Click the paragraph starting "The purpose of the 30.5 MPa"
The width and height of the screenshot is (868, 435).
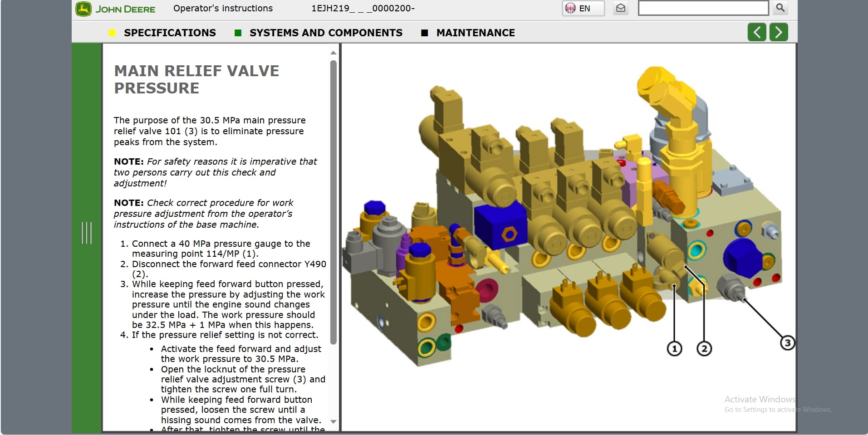click(x=210, y=131)
